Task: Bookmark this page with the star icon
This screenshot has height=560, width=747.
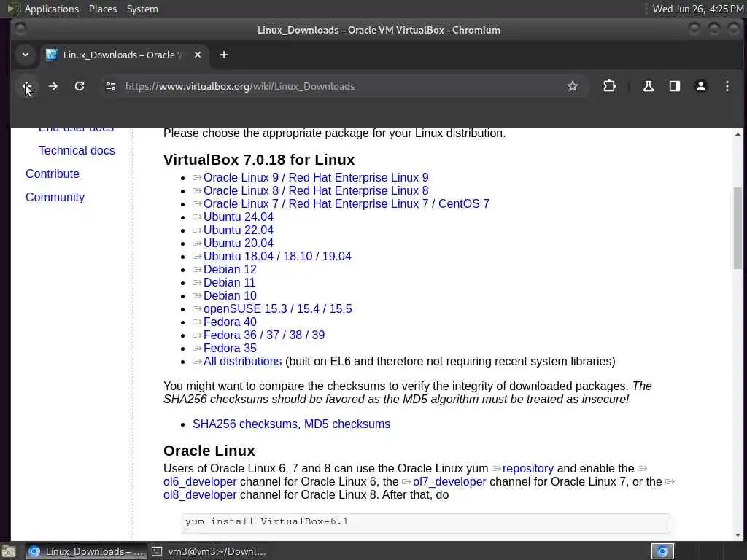Action: click(572, 86)
